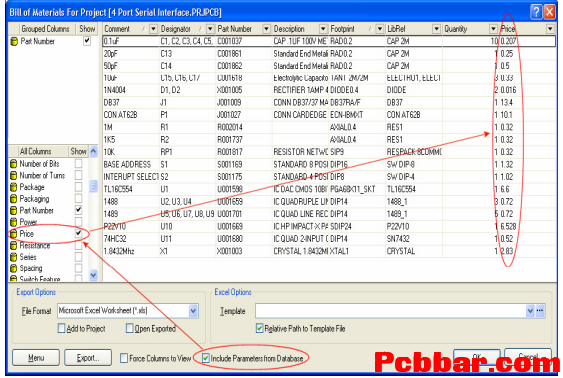Select the DB37 comment cell

point(131,103)
